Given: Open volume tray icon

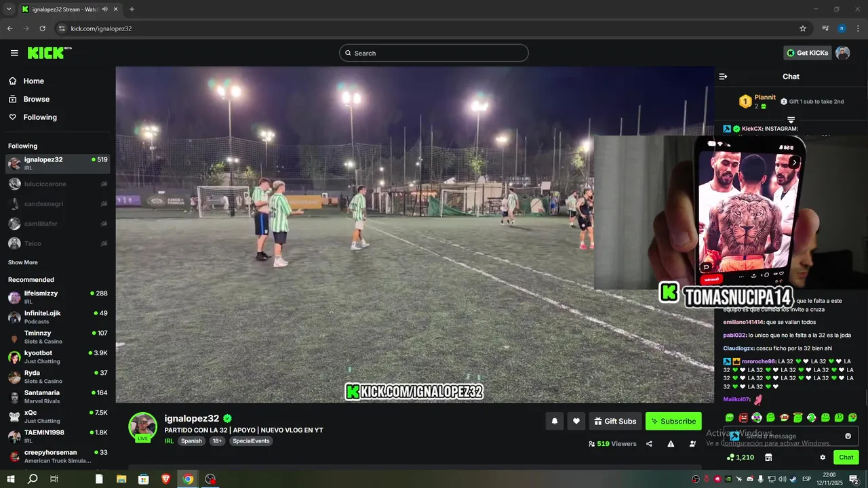Looking at the screenshot, I should (x=782, y=479).
